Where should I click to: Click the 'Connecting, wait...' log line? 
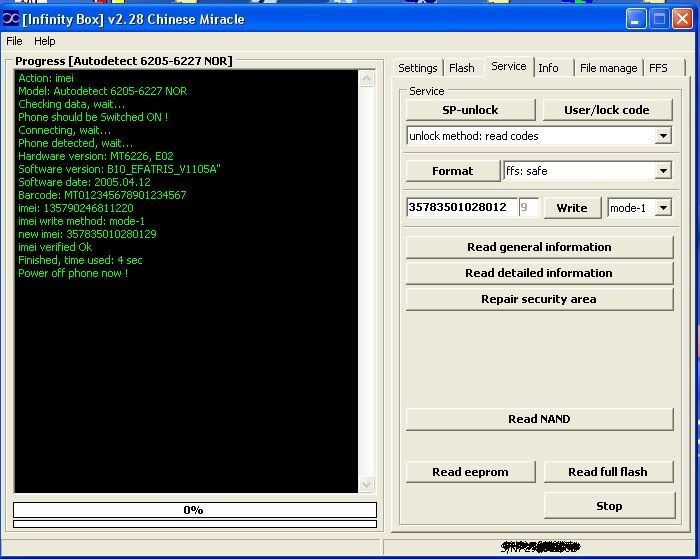pos(64,130)
